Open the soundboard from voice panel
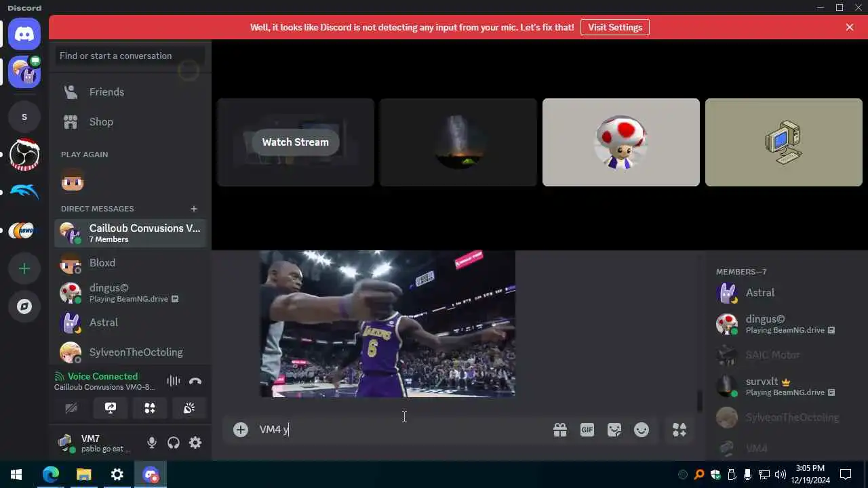Image resolution: width=868 pixels, height=488 pixels. [x=189, y=408]
